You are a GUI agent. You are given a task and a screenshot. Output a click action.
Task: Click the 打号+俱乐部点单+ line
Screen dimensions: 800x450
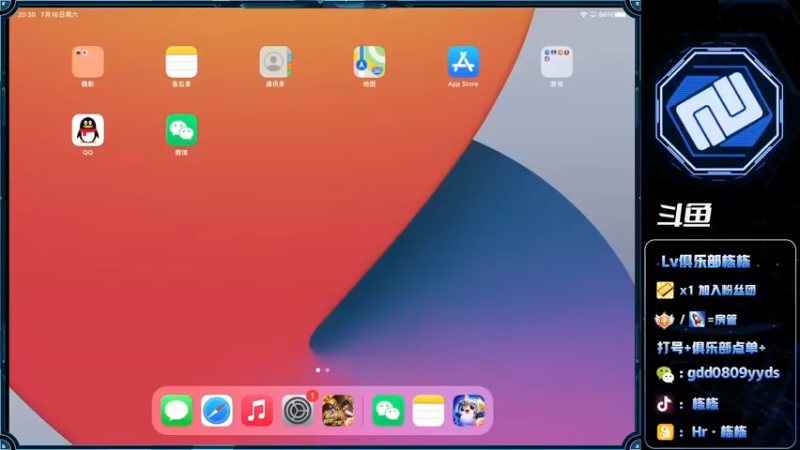711,348
